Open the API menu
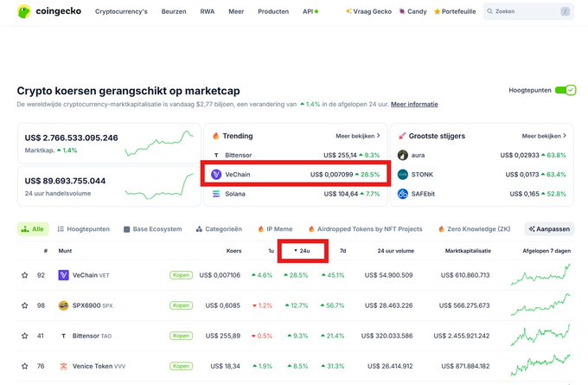588x385 pixels. tap(310, 11)
